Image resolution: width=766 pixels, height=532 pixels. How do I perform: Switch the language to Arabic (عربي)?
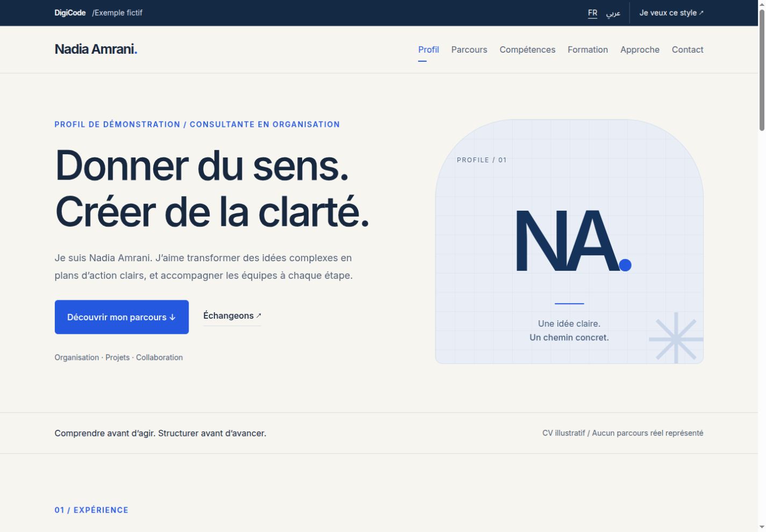coord(613,13)
